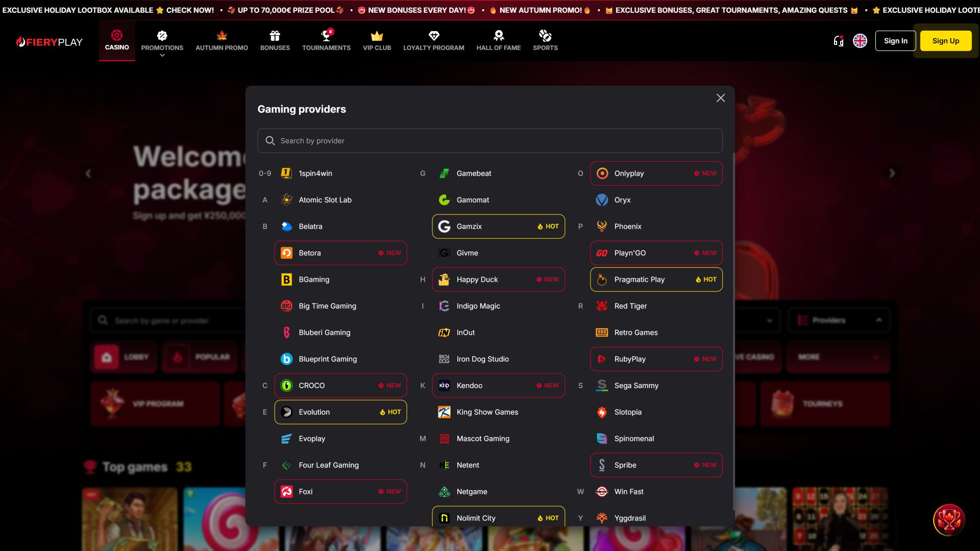Image resolution: width=980 pixels, height=551 pixels.
Task: Select the Evolution HOT provider
Action: coord(340,412)
